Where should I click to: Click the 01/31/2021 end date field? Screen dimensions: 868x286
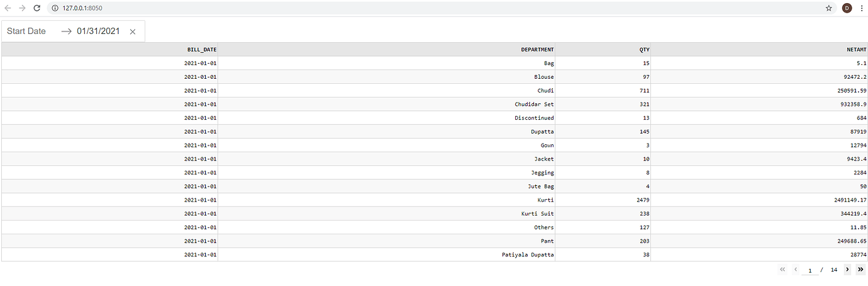click(x=99, y=31)
